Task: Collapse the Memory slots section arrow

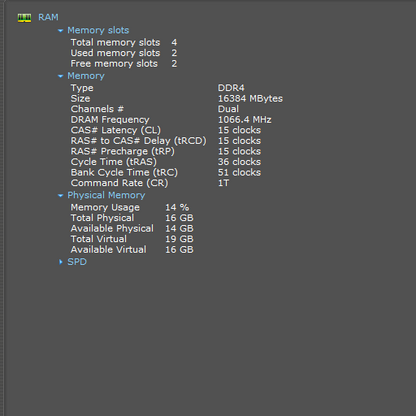Action: pos(60,31)
